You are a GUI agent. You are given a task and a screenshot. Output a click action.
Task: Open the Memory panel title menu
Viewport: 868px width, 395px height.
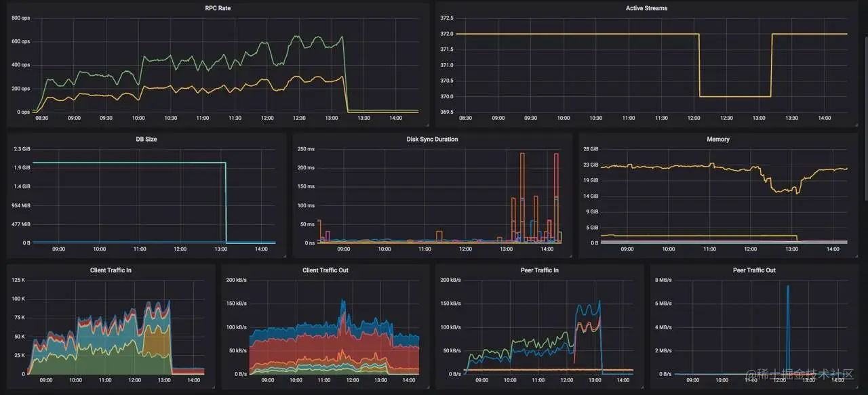(x=718, y=139)
